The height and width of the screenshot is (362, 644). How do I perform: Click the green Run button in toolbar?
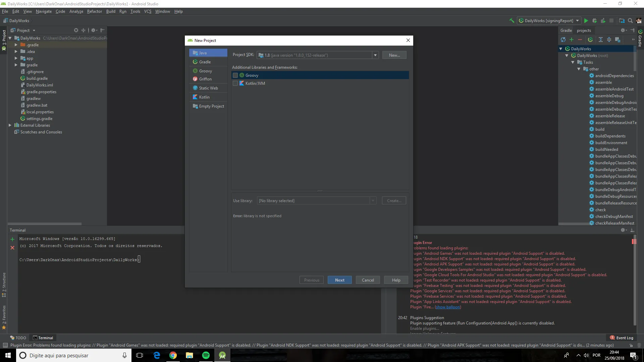pyautogui.click(x=586, y=21)
